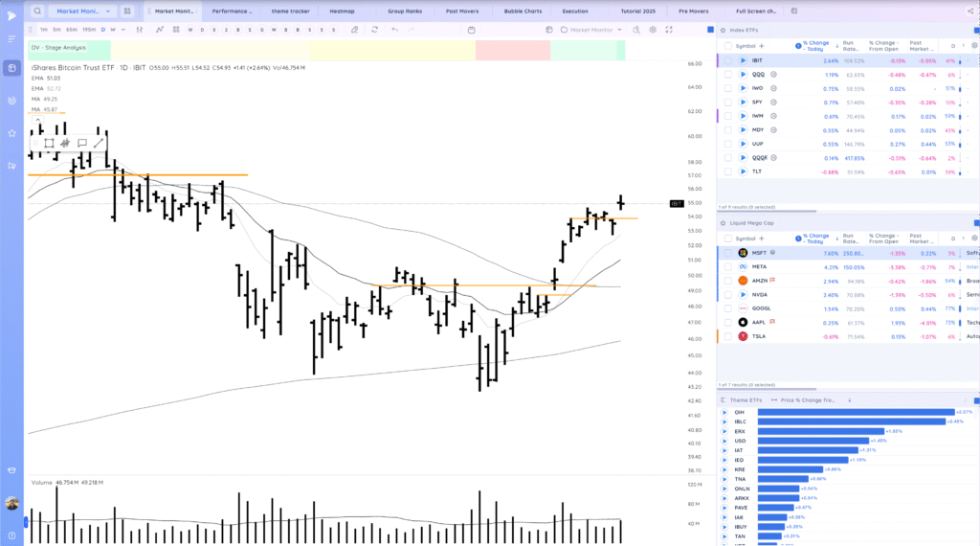Expand the timeframe dropdown arrow after W
The image size is (980, 546).
tap(123, 30)
